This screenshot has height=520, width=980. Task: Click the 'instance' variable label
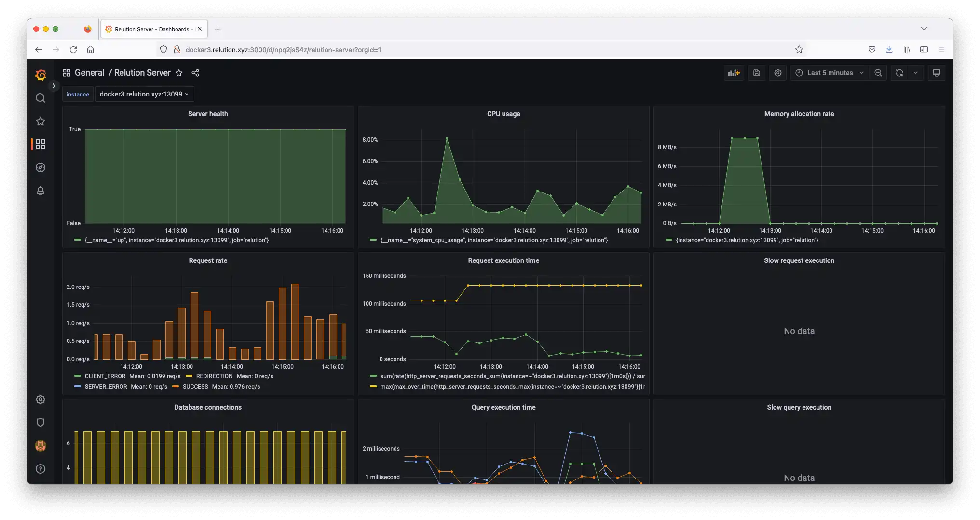78,95
